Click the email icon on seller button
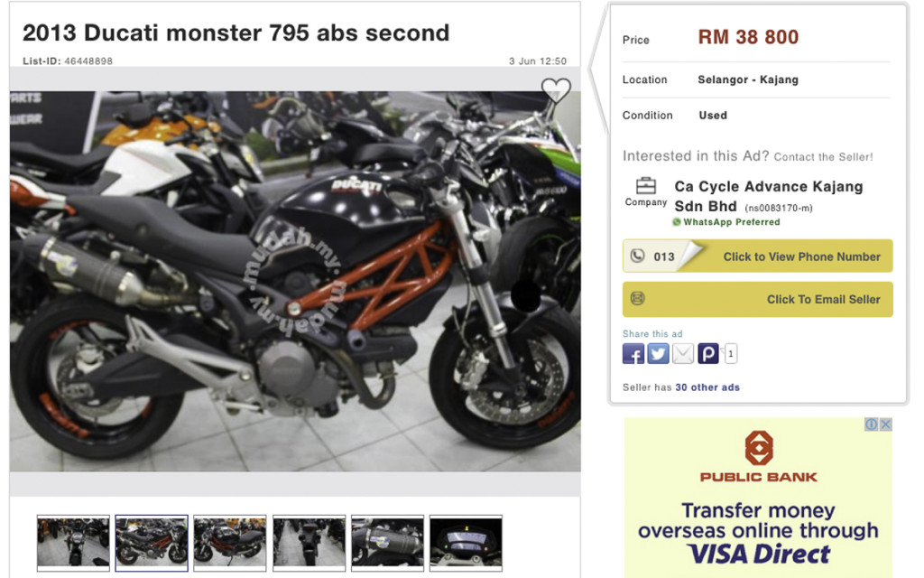 (x=638, y=298)
